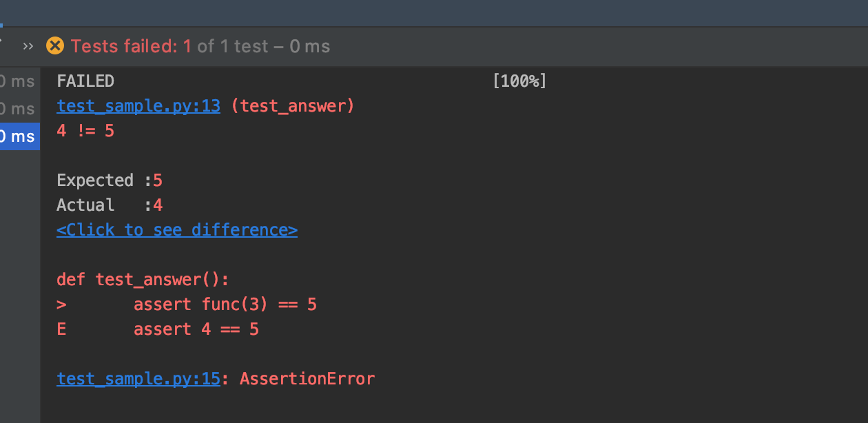Screen dimensions: 868x423
Task: Click the [100%] progress text
Action: pos(519,81)
